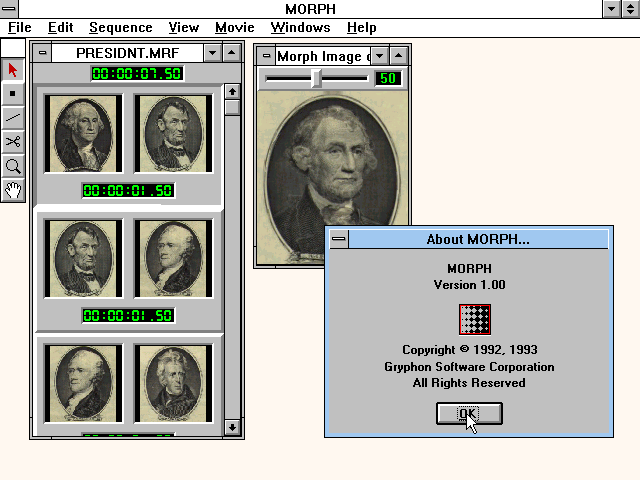Screen dimensions: 640x480
Task: Click the first pair's 00:00:01.50 duration
Action: coord(128,191)
